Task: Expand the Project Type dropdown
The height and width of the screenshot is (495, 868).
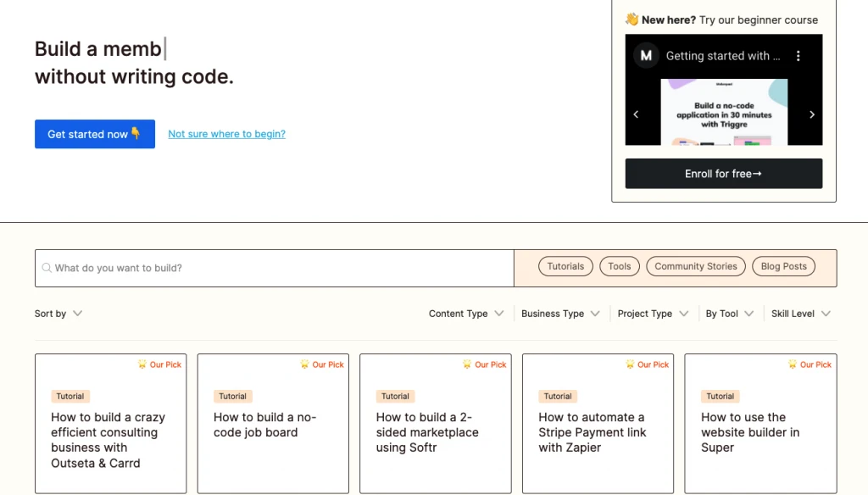Action: click(x=653, y=314)
